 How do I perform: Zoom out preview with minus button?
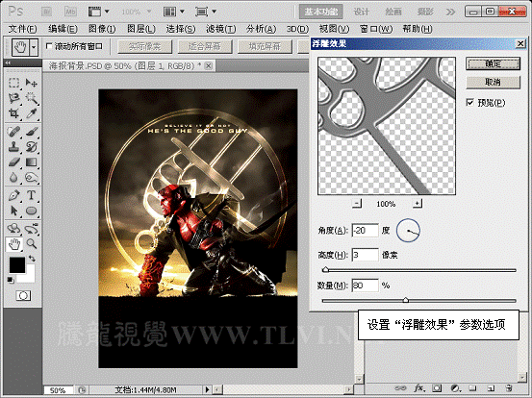(356, 204)
